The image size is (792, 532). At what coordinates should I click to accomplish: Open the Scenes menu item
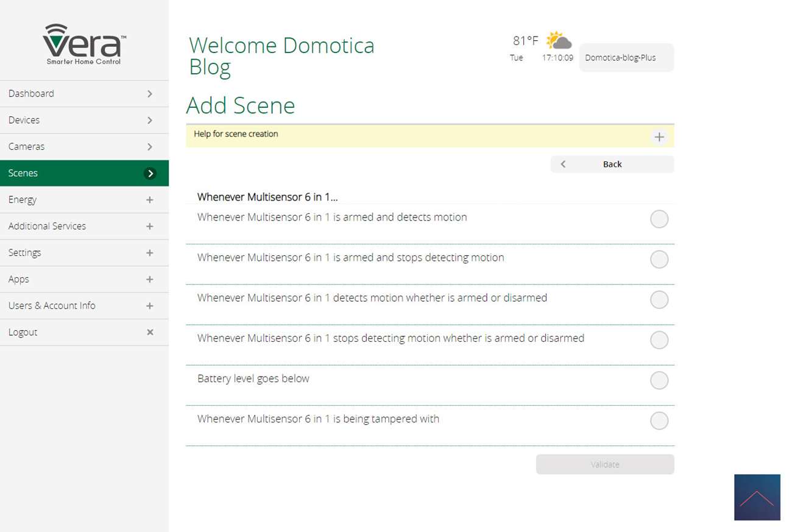coord(84,173)
